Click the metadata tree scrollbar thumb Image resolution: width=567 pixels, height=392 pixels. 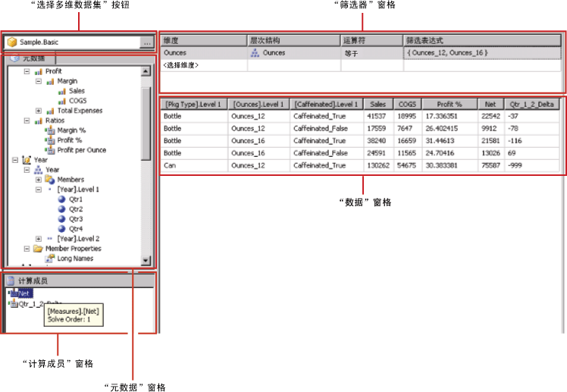pos(146,124)
